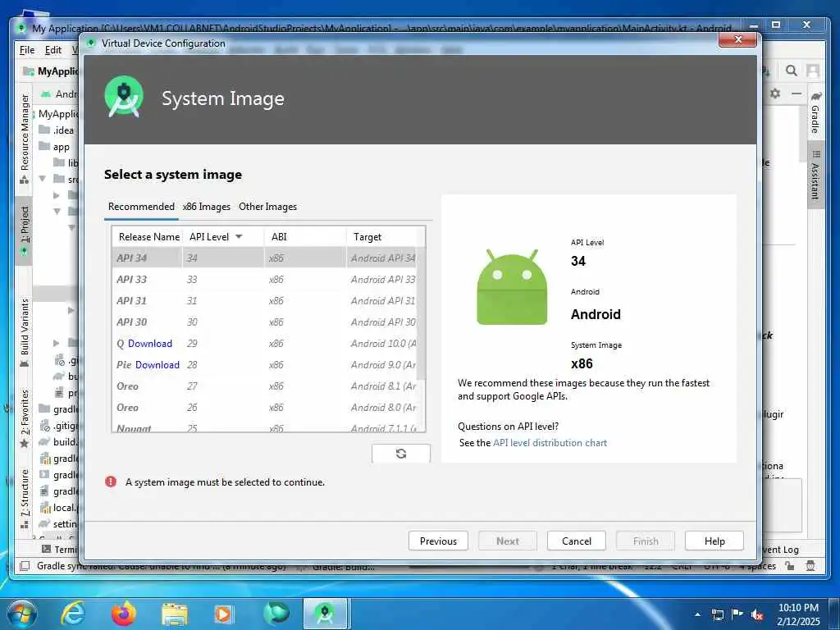Select the API 30 system image row
This screenshot has height=630, width=840.
pos(265,322)
